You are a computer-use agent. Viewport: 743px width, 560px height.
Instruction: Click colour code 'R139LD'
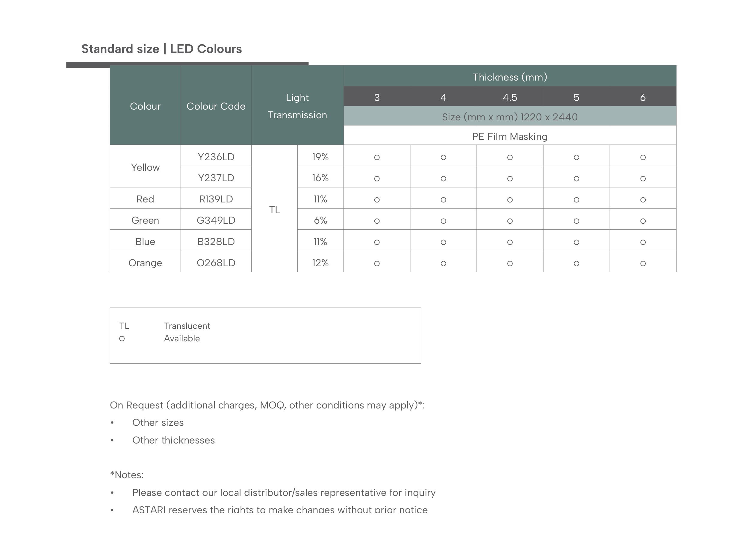coord(216,199)
